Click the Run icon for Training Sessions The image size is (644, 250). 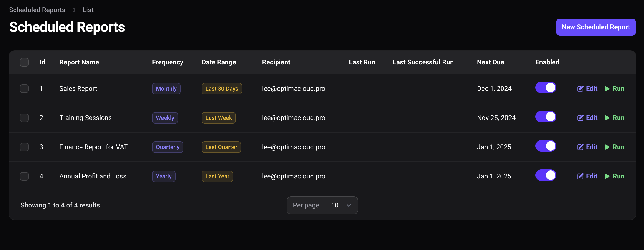pos(608,118)
